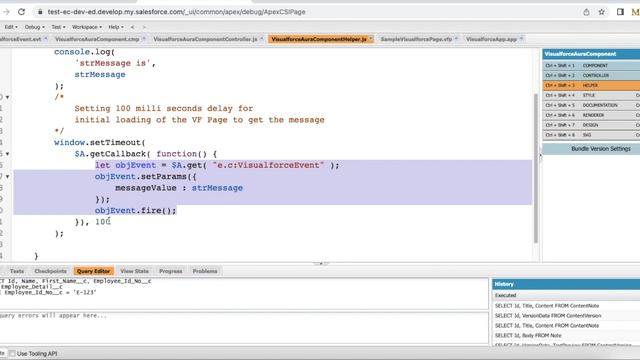Click 'window.setTimeout(' line in code
This screenshot has height=360, width=640.
(100, 142)
